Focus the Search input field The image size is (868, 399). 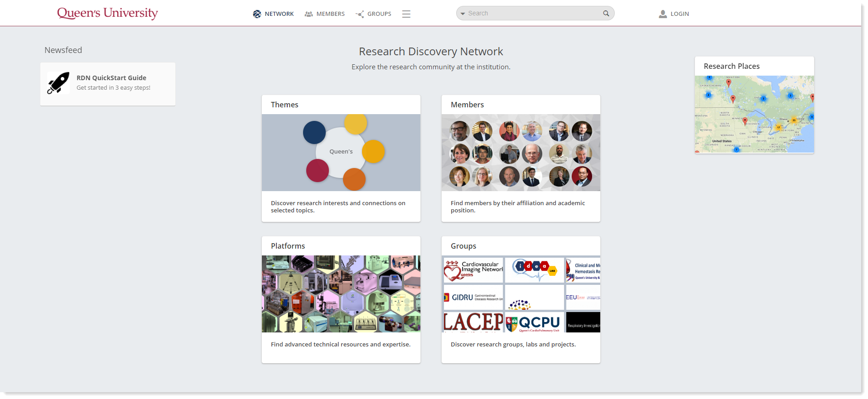point(535,14)
